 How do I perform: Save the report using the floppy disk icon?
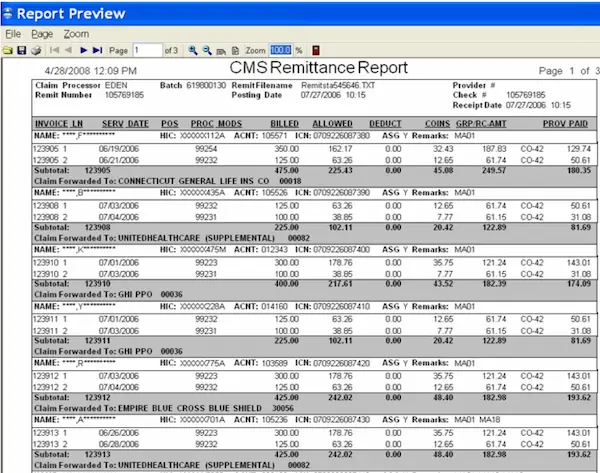(x=22, y=50)
